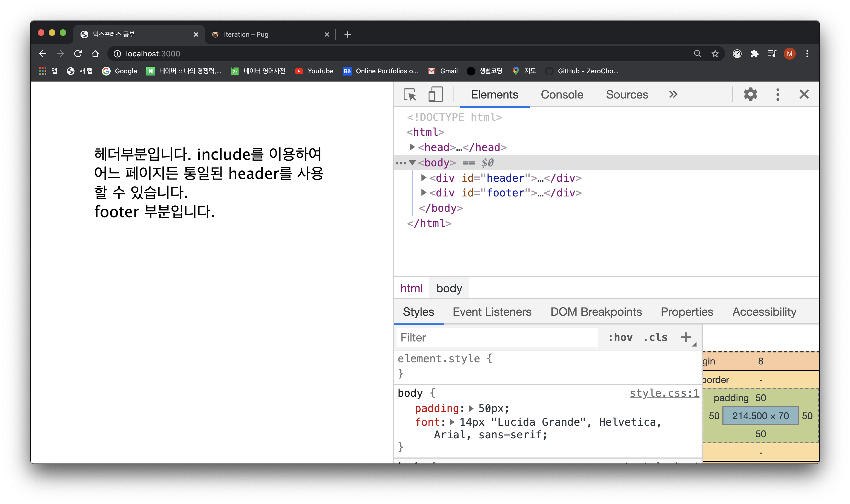The height and width of the screenshot is (504, 850).
Task: Open DevTools settings gear
Action: tap(750, 94)
